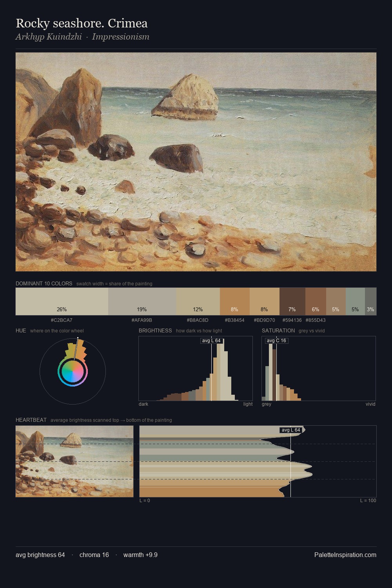Open the PaletteInspiration.com link

tap(345, 555)
